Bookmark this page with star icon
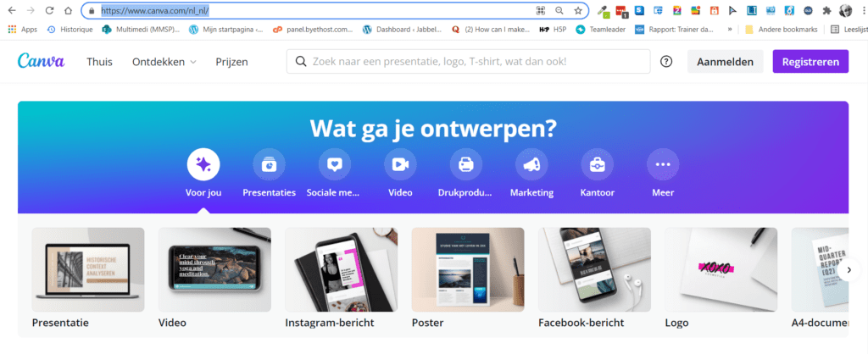 point(578,10)
